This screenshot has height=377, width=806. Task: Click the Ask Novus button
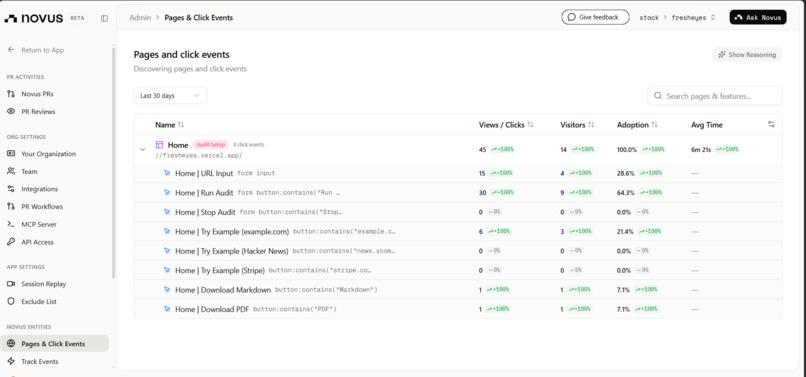pos(758,17)
